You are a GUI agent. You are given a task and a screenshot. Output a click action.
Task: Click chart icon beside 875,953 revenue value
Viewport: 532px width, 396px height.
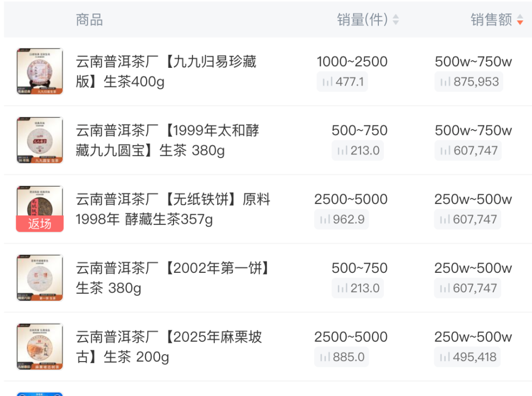click(445, 82)
